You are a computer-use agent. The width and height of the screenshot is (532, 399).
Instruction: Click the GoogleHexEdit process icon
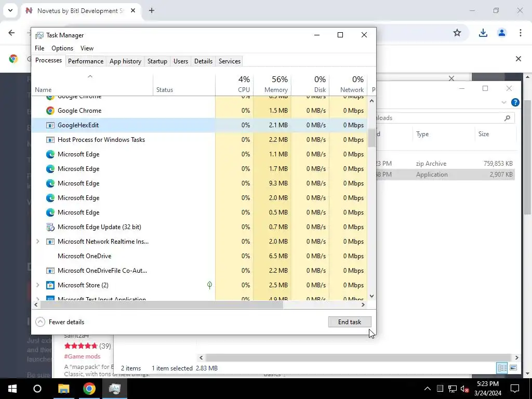(x=50, y=125)
